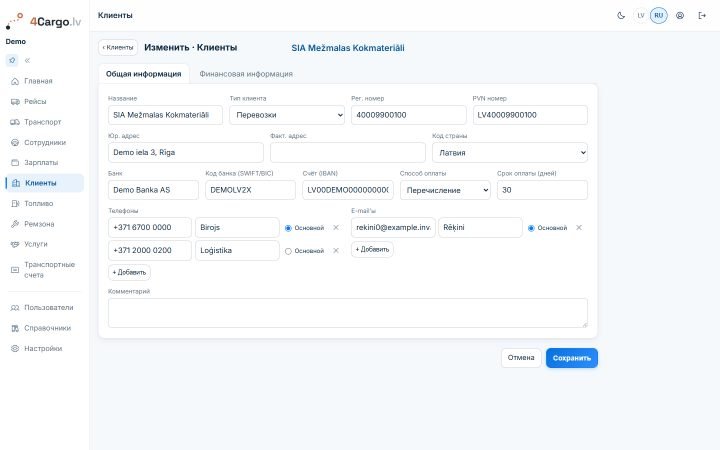Open Пользователи in sidebar
720x450 pixels.
pos(45,308)
